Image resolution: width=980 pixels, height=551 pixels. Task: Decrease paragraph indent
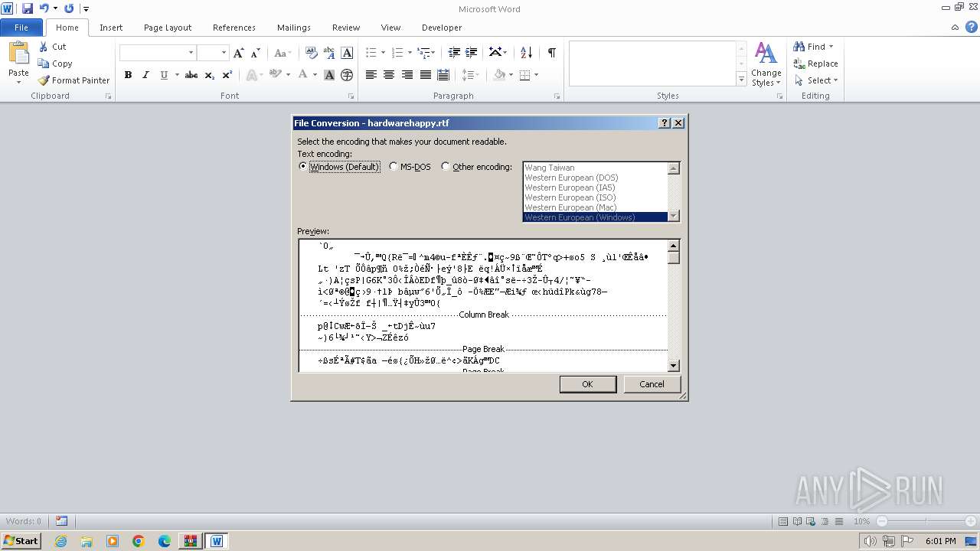click(454, 53)
